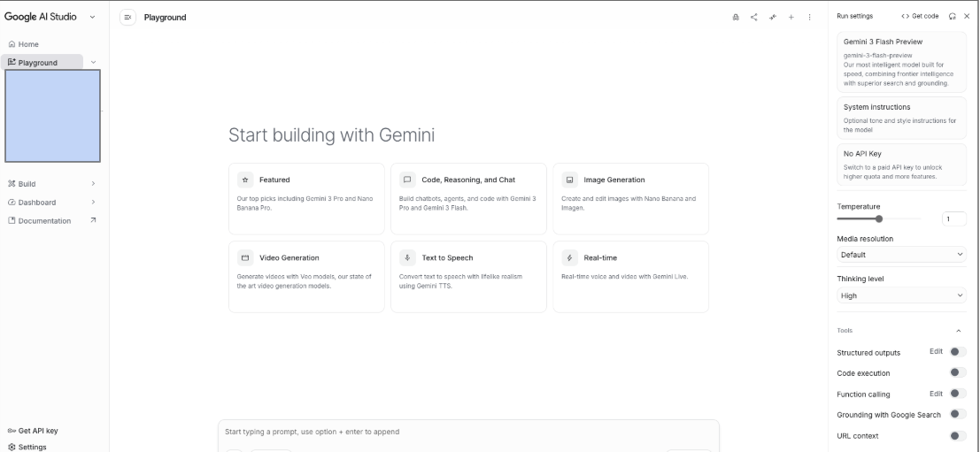Click the reset settings icon beside Get code
This screenshot has height=452, width=980.
tap(952, 16)
